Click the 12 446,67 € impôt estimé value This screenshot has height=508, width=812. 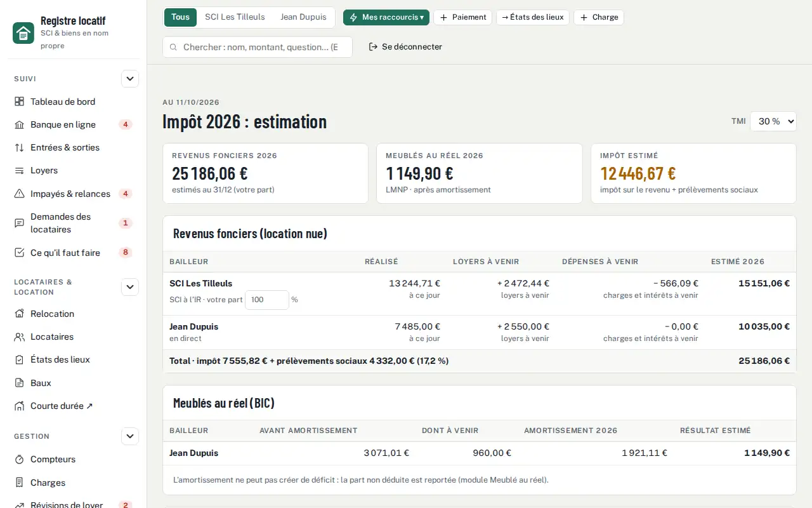[x=638, y=173]
